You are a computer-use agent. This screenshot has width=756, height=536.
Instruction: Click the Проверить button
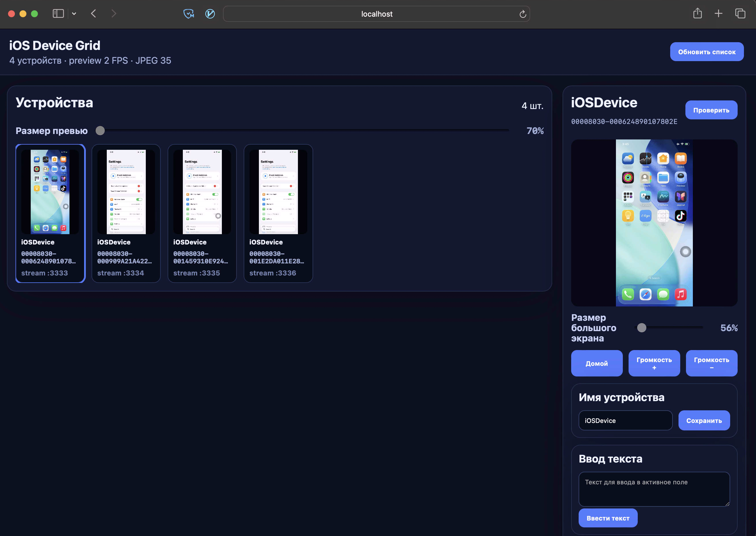711,110
